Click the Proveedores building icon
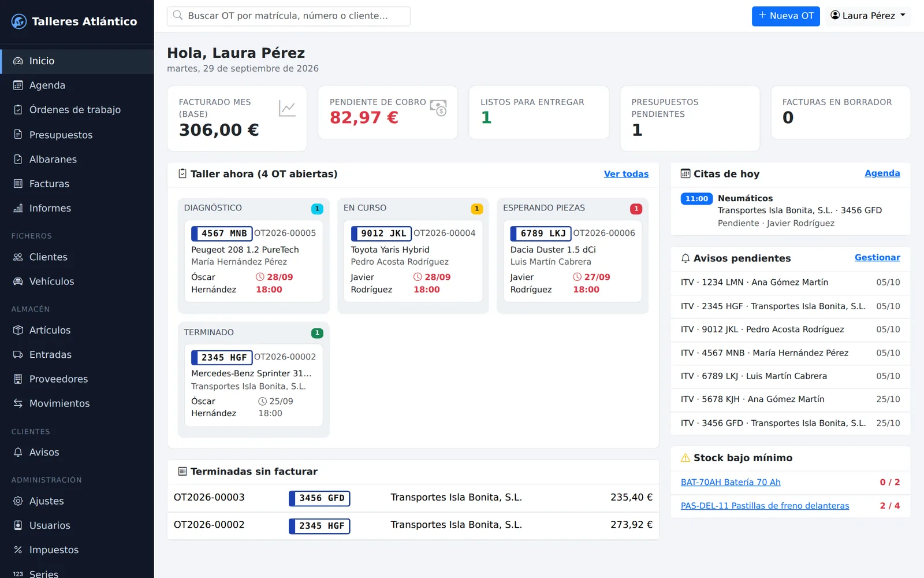924x578 pixels. click(18, 379)
